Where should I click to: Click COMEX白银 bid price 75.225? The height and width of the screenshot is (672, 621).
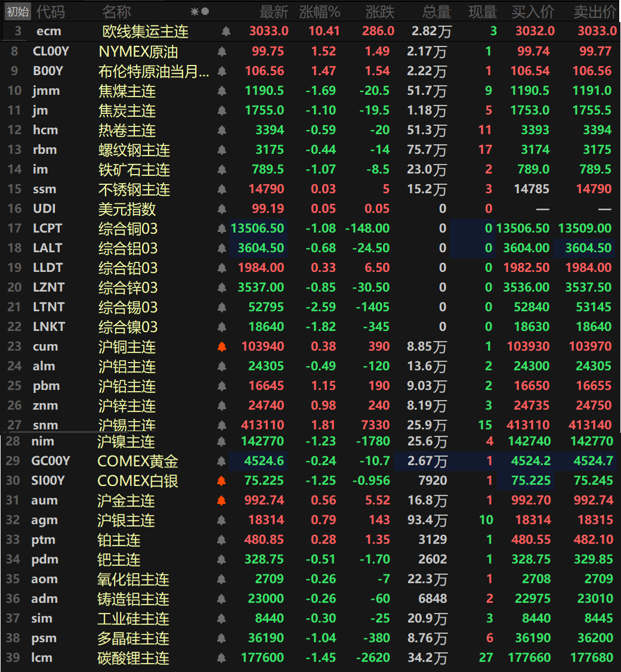point(530,481)
